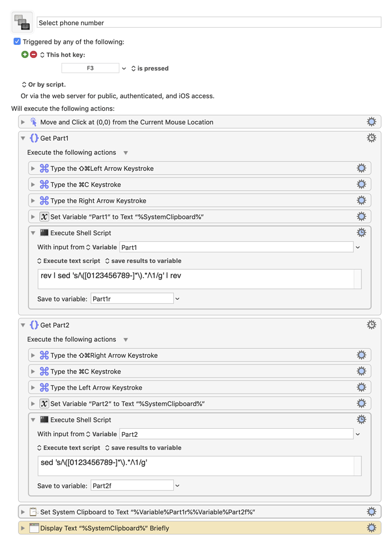Click the macro icon beside the name field

click(22, 22)
